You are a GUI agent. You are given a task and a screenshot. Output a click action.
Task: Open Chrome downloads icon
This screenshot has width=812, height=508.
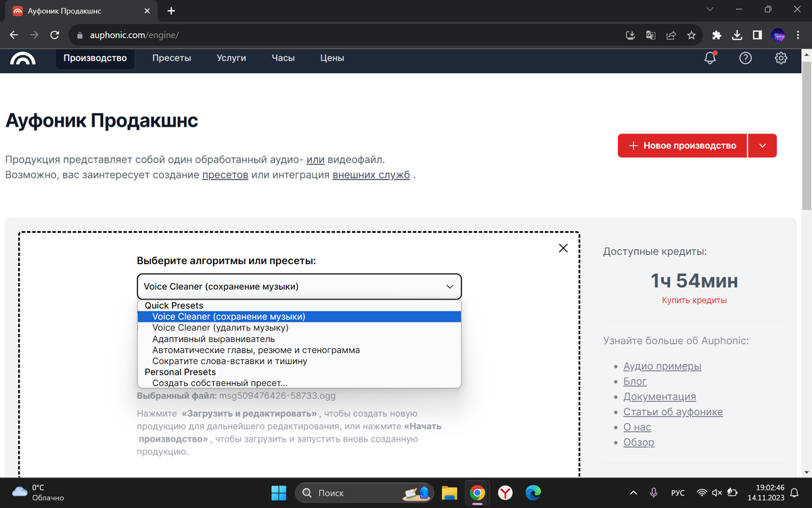coord(738,35)
